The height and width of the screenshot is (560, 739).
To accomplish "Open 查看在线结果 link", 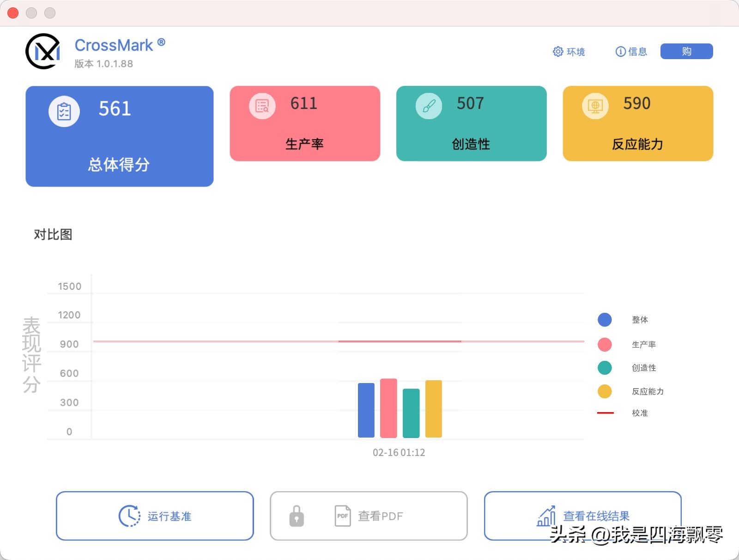I will (596, 516).
